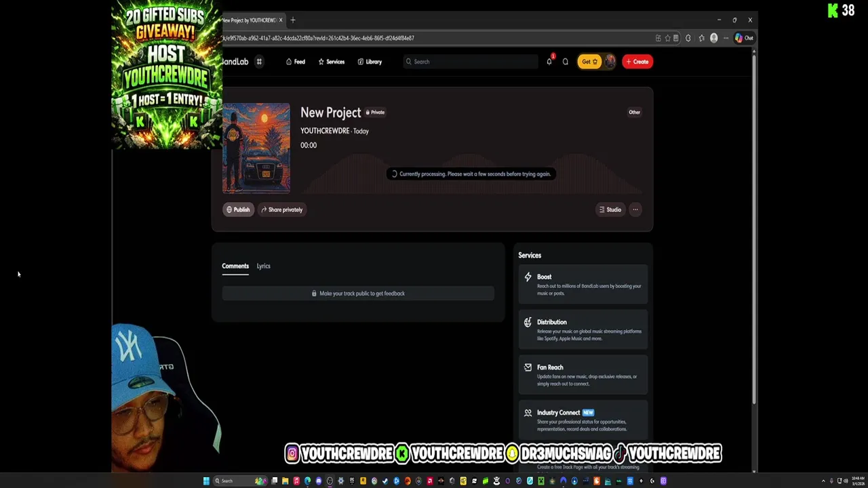
Task: Click the Private badge beside the title
Action: (375, 113)
